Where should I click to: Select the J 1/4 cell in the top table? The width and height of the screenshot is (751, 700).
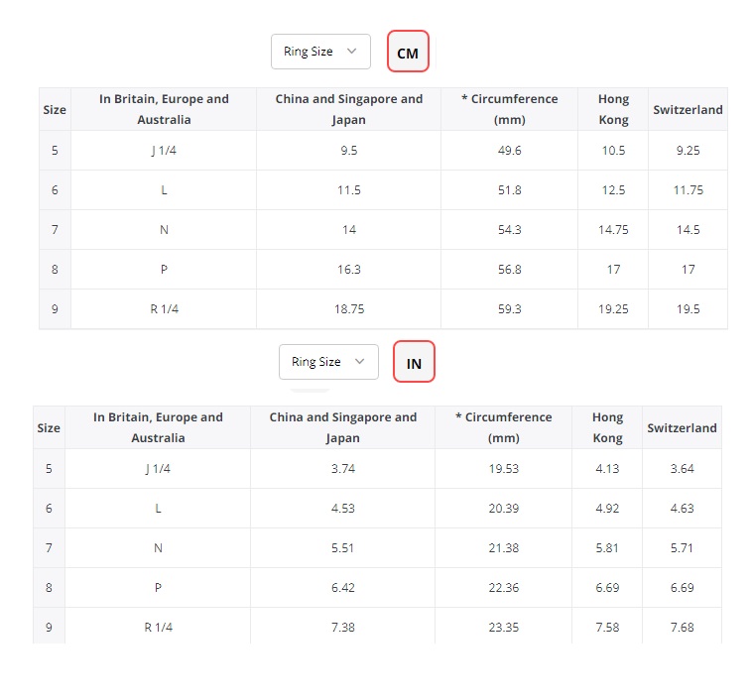[164, 151]
